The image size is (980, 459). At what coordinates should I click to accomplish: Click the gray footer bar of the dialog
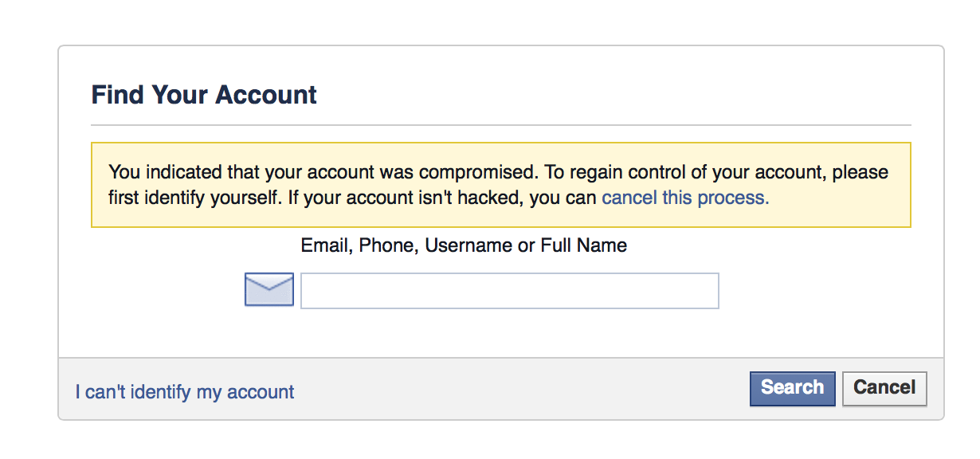click(x=501, y=389)
